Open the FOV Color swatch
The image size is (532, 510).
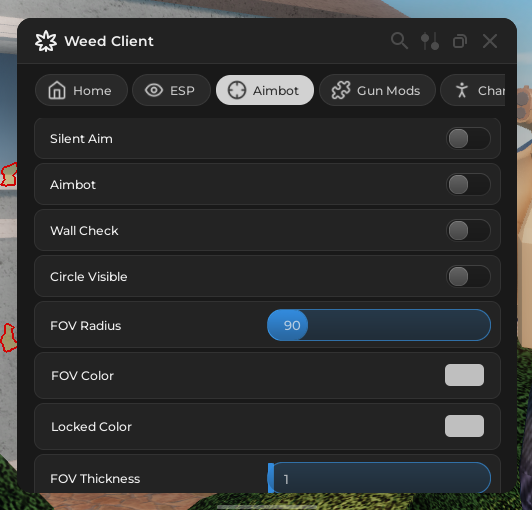(464, 375)
